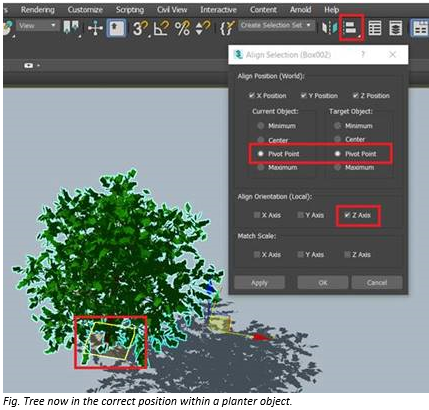429x410 pixels.
Task: Open the Interactive menu
Action: pyautogui.click(x=218, y=10)
